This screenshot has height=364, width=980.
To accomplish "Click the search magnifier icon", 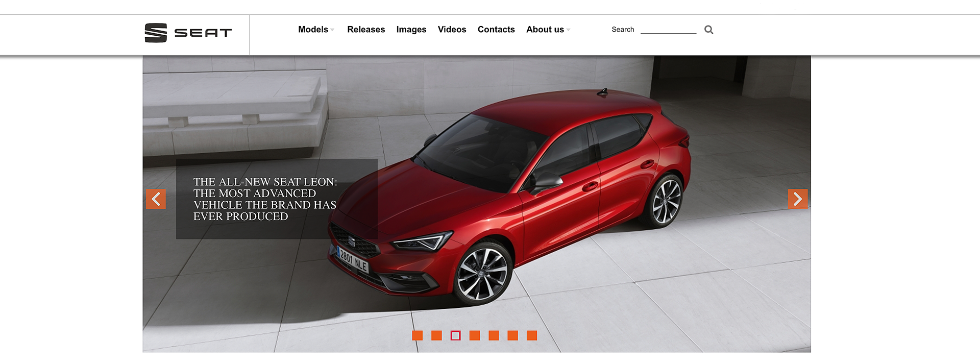I will point(708,30).
